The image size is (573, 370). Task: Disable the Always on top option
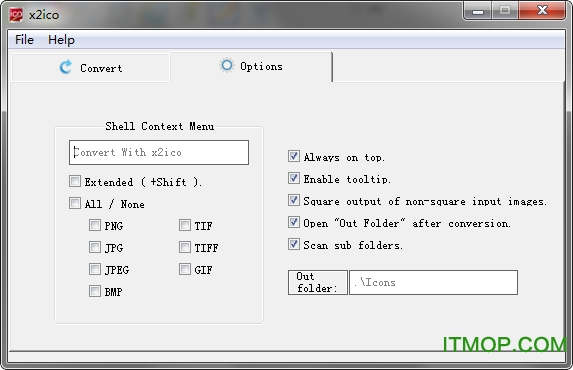click(294, 156)
